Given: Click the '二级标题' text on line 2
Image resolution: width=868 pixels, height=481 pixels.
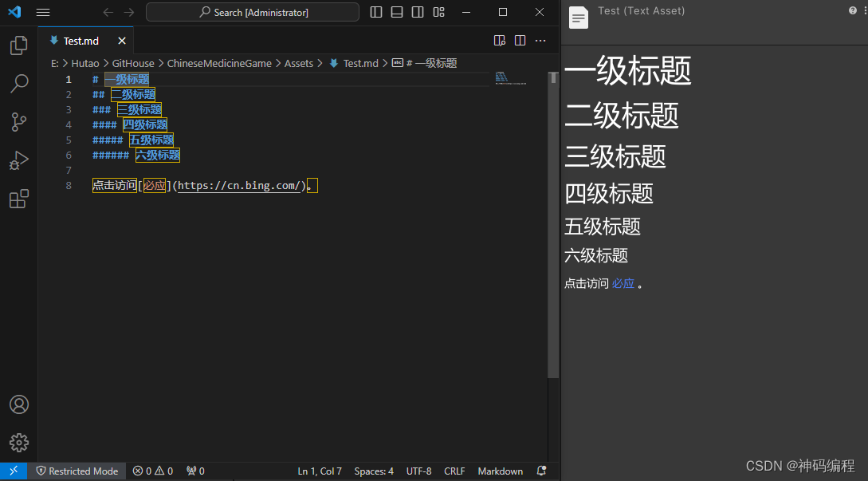Looking at the screenshot, I should click(x=133, y=94).
